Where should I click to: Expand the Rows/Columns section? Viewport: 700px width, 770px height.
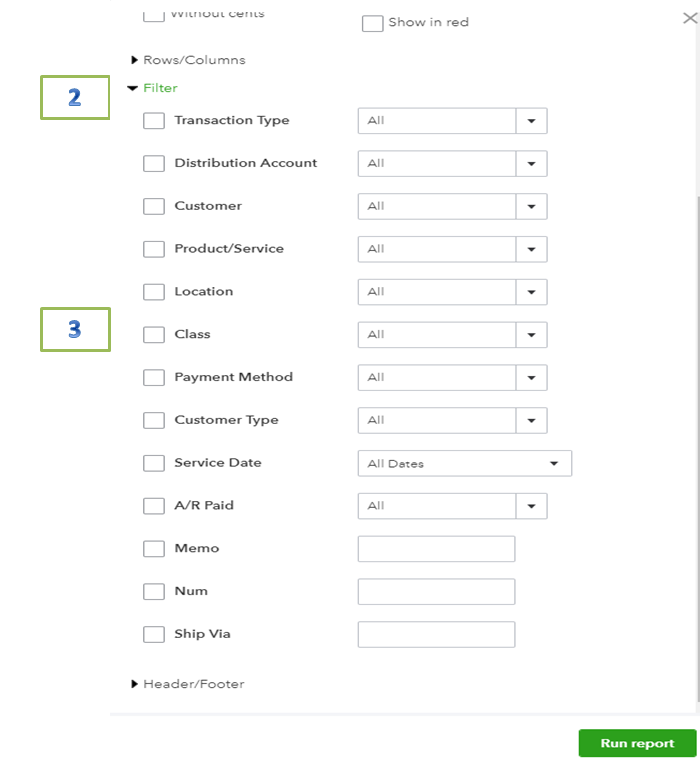[x=188, y=60]
